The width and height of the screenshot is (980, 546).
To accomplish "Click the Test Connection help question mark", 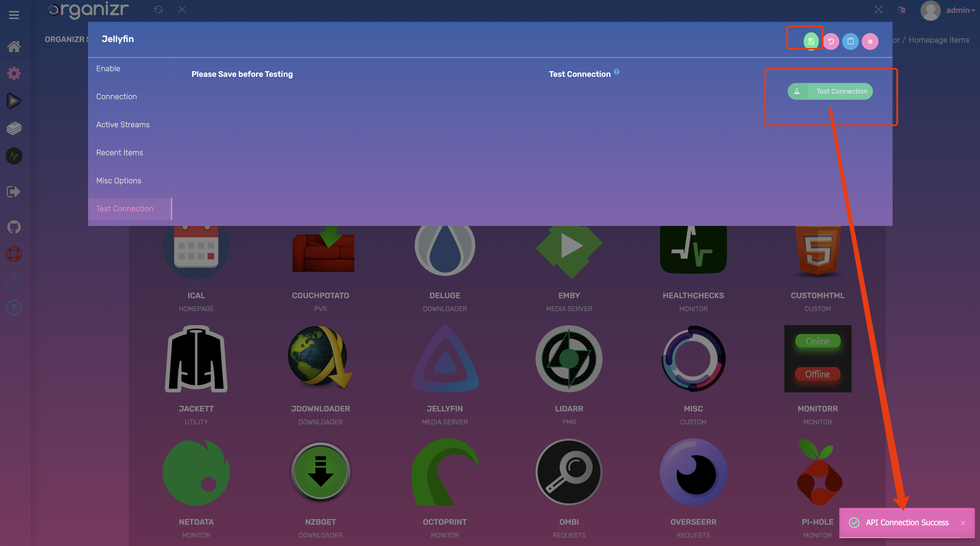I will click(616, 71).
